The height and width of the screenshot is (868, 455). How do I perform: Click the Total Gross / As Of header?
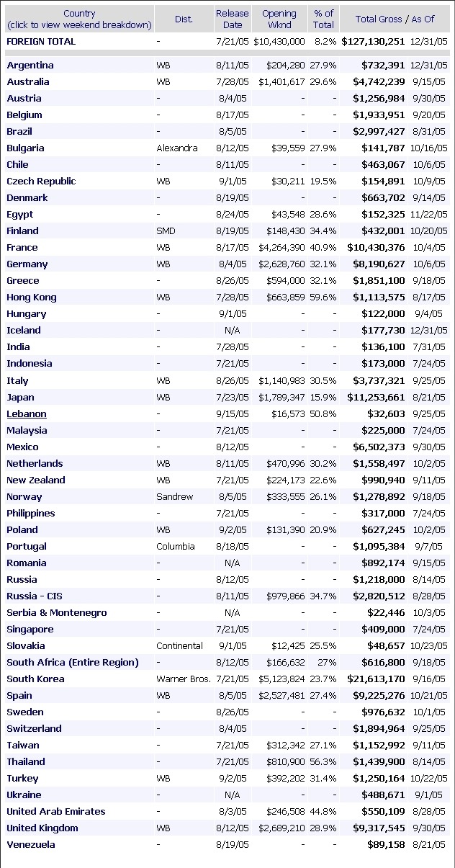point(395,19)
